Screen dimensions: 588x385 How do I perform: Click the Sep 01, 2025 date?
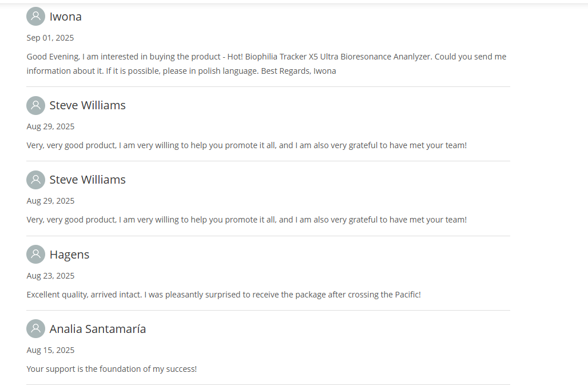click(x=50, y=38)
